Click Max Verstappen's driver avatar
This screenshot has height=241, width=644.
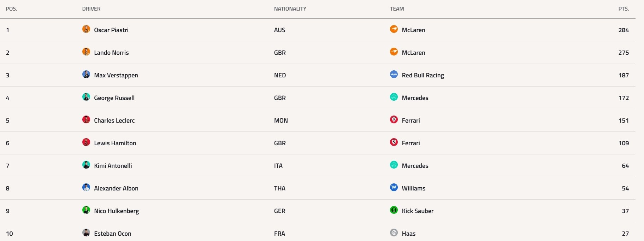pos(86,74)
